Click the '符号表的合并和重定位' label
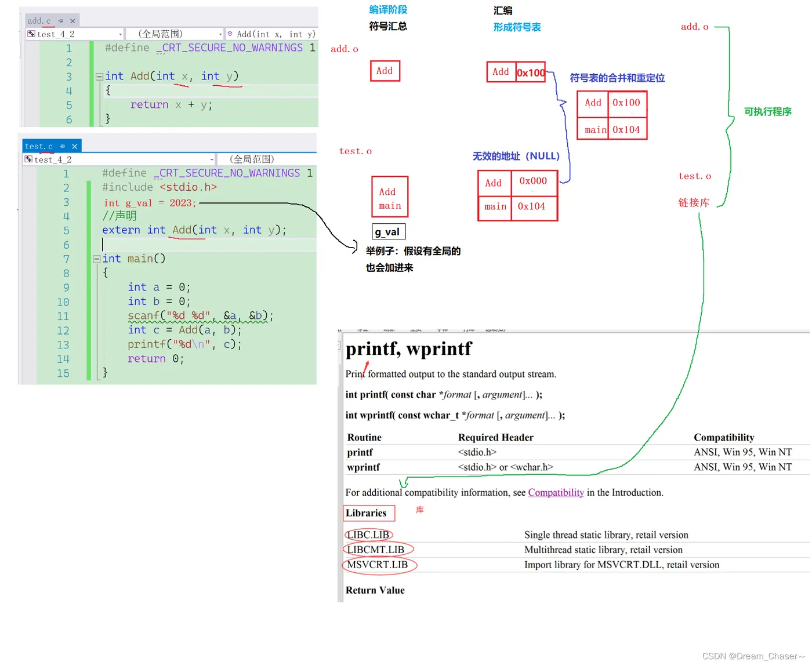812x665 pixels. point(617,78)
